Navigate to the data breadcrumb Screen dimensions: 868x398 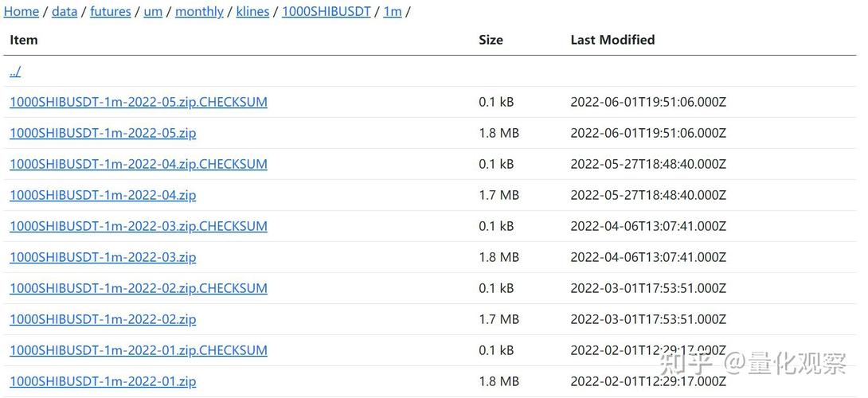(x=65, y=12)
